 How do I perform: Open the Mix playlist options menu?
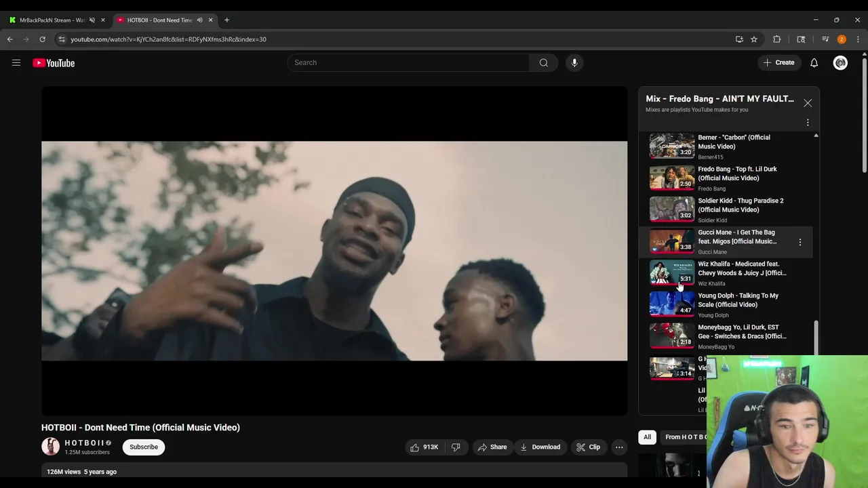point(808,123)
